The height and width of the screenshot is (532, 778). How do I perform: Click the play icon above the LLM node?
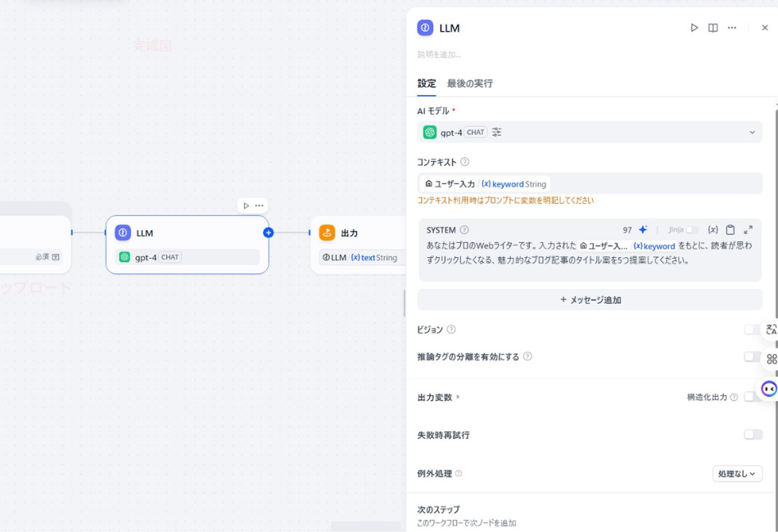247,205
